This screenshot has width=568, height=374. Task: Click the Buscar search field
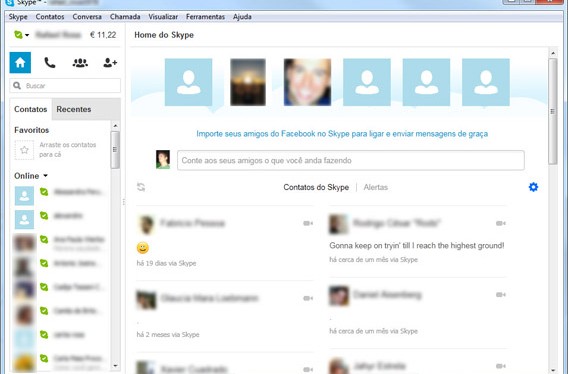coord(65,86)
